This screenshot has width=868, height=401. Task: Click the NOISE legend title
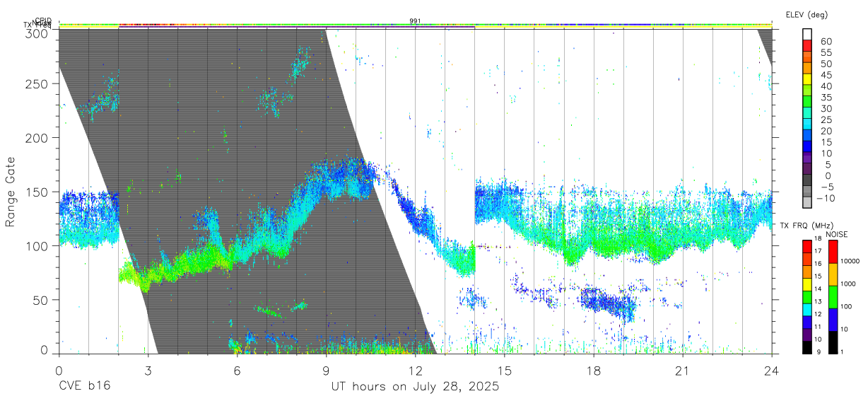(836, 233)
